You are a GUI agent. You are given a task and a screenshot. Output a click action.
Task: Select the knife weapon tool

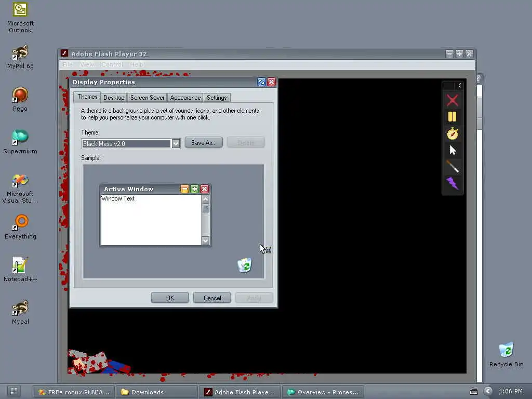pos(453,167)
